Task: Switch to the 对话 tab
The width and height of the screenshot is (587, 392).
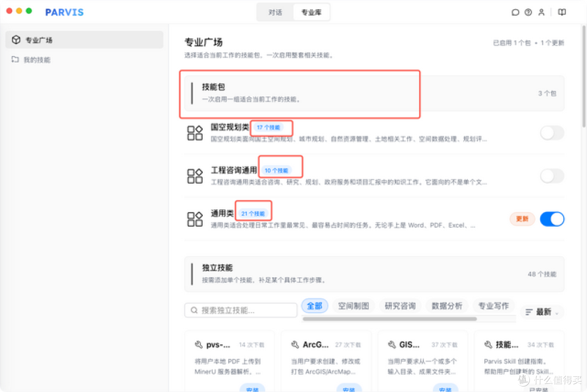Action: (275, 13)
